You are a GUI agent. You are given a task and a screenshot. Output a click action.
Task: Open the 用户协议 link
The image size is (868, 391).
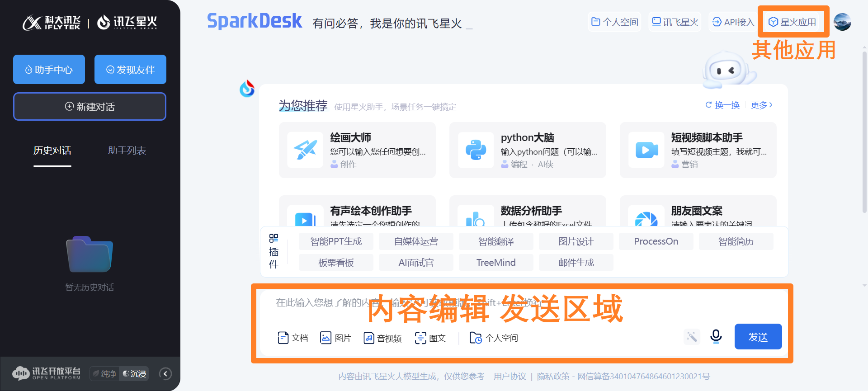pyautogui.click(x=509, y=377)
